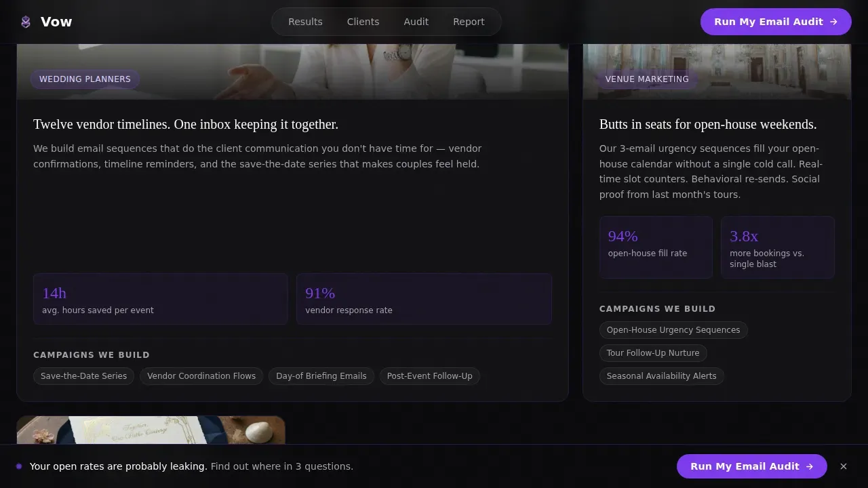
Task: Click the Vow logo icon
Action: point(26,22)
